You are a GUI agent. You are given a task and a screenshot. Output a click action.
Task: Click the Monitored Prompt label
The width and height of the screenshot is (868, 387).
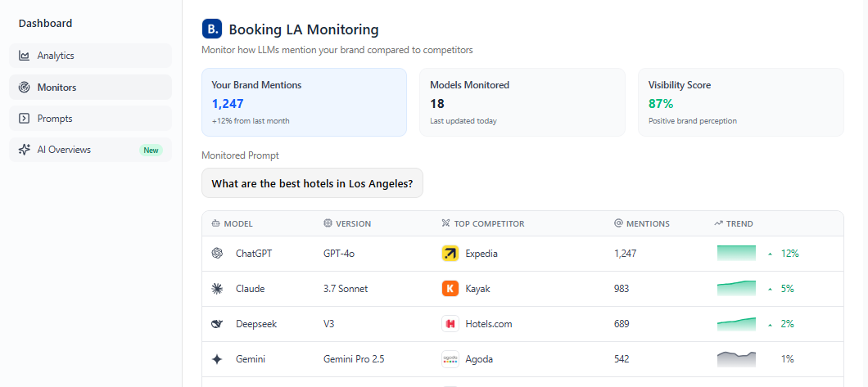(240, 155)
